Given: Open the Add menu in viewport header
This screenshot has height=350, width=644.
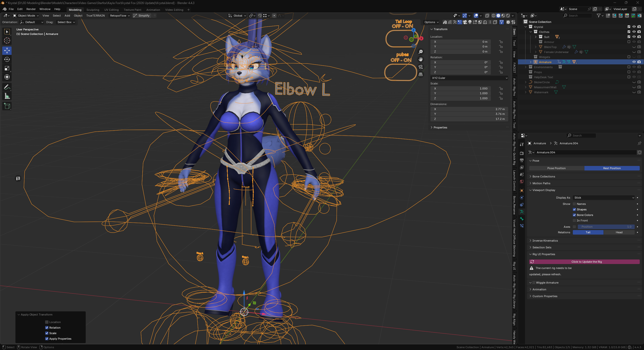Looking at the screenshot, I should pos(67,16).
